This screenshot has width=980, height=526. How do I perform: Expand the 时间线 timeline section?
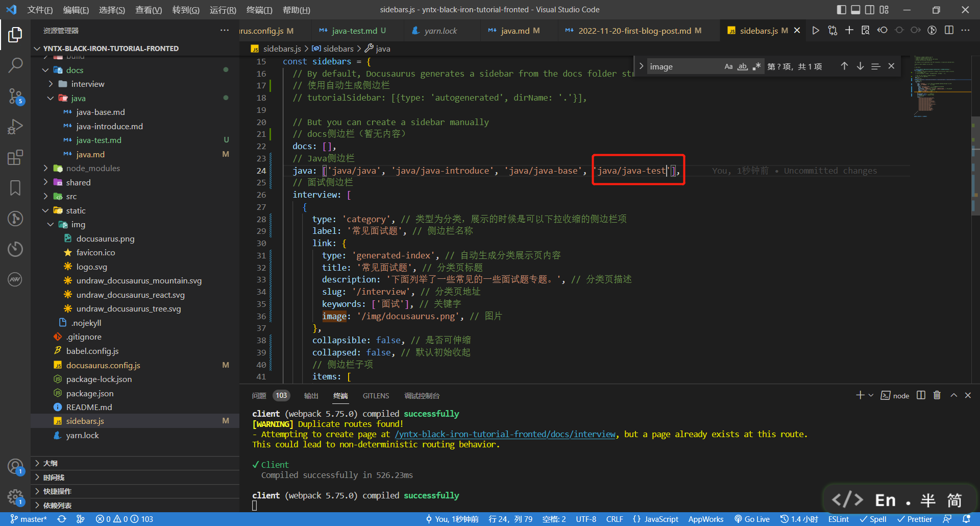(x=135, y=477)
